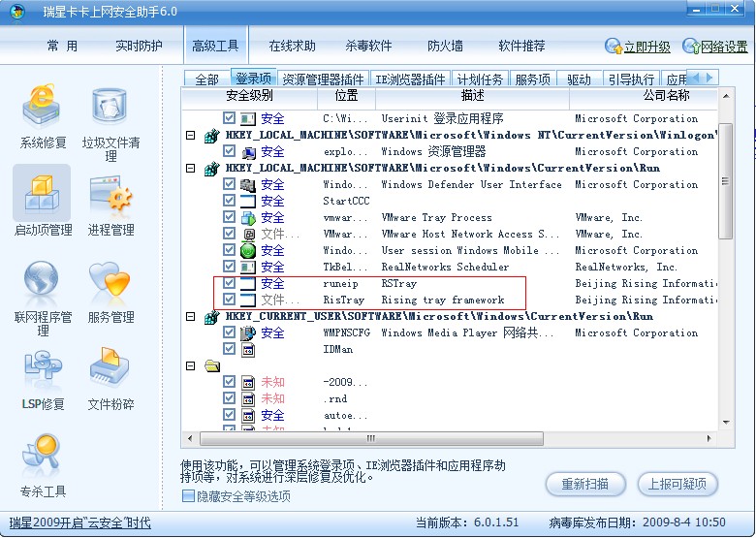
Task: Select the 启动项管理 cubes icon
Action: [x=42, y=193]
